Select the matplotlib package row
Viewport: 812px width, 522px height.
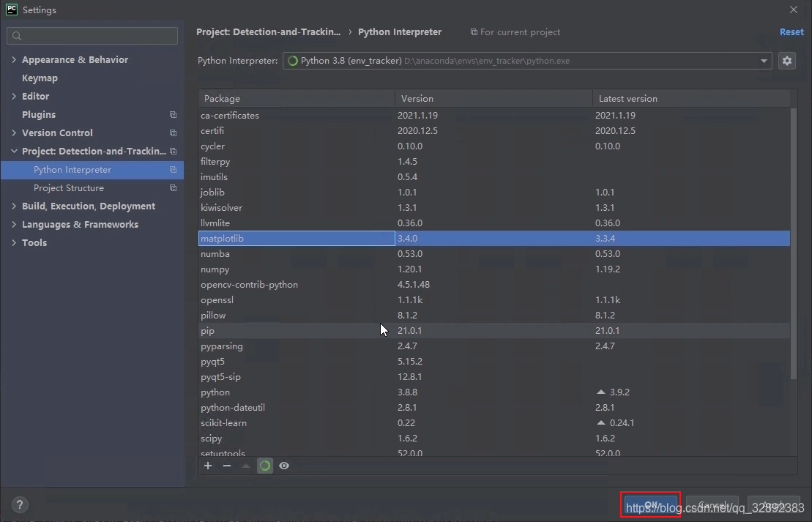pos(494,238)
